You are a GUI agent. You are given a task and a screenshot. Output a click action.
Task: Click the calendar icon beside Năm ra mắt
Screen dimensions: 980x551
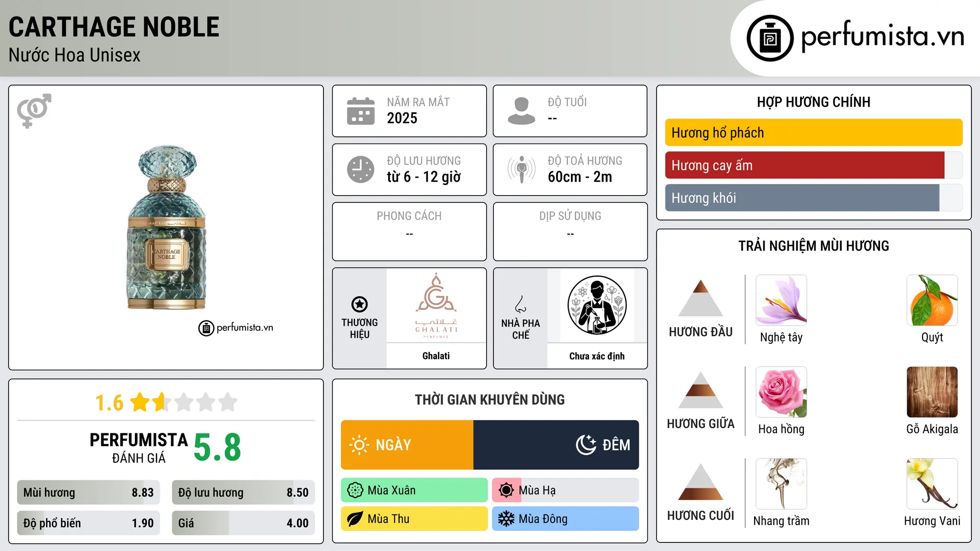pos(361,111)
